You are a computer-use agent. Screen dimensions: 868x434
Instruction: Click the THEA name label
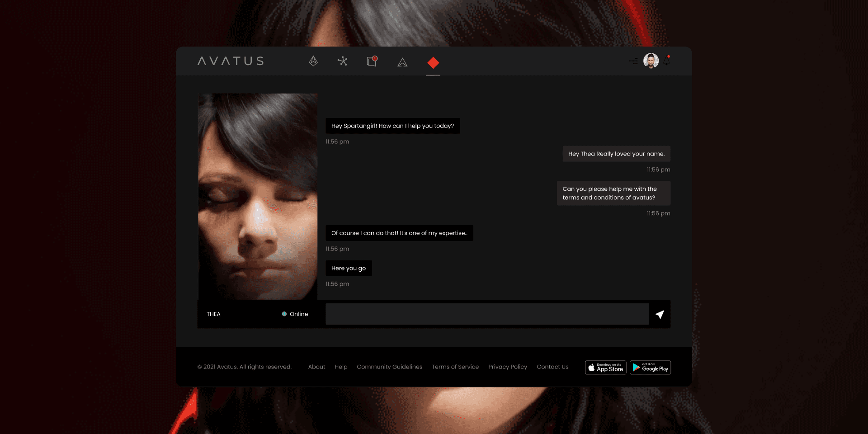[214, 314]
